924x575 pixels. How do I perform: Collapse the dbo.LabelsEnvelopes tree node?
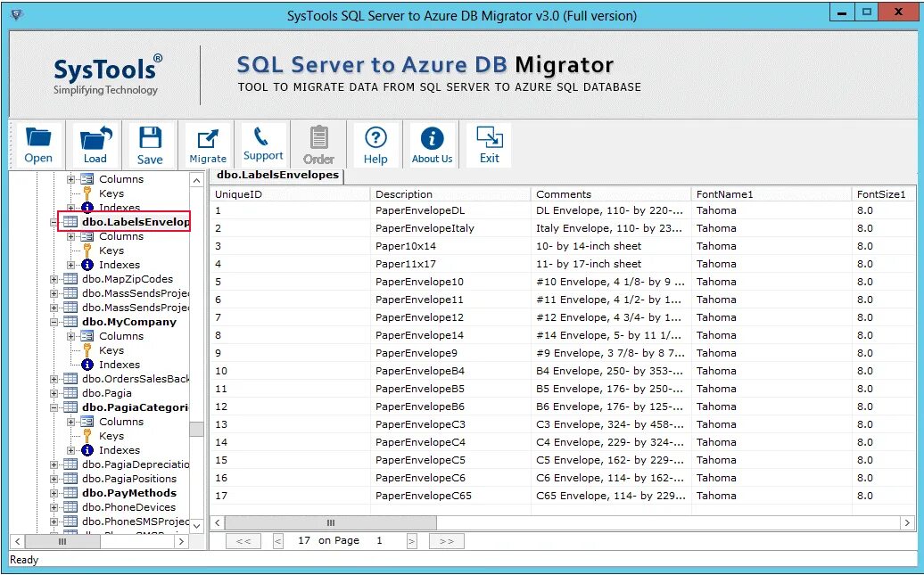click(54, 223)
